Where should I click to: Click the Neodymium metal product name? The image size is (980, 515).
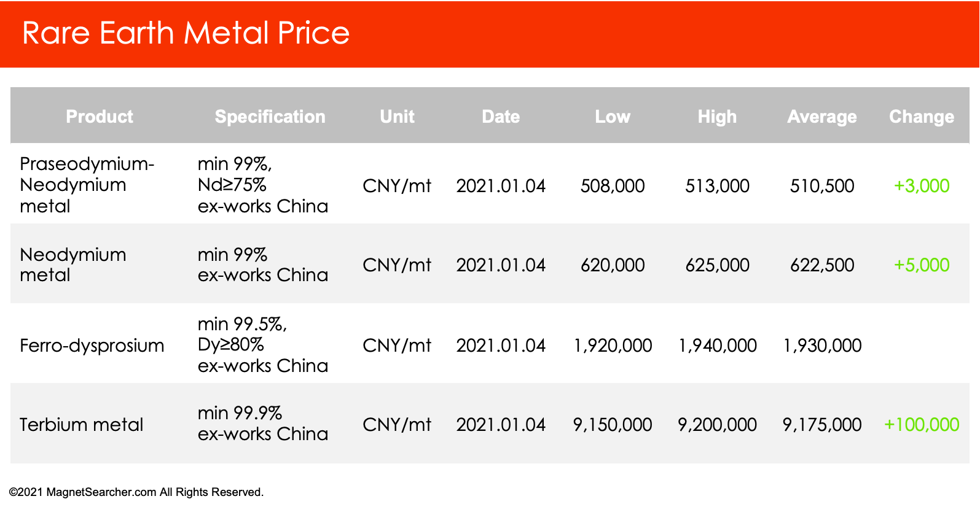(73, 265)
